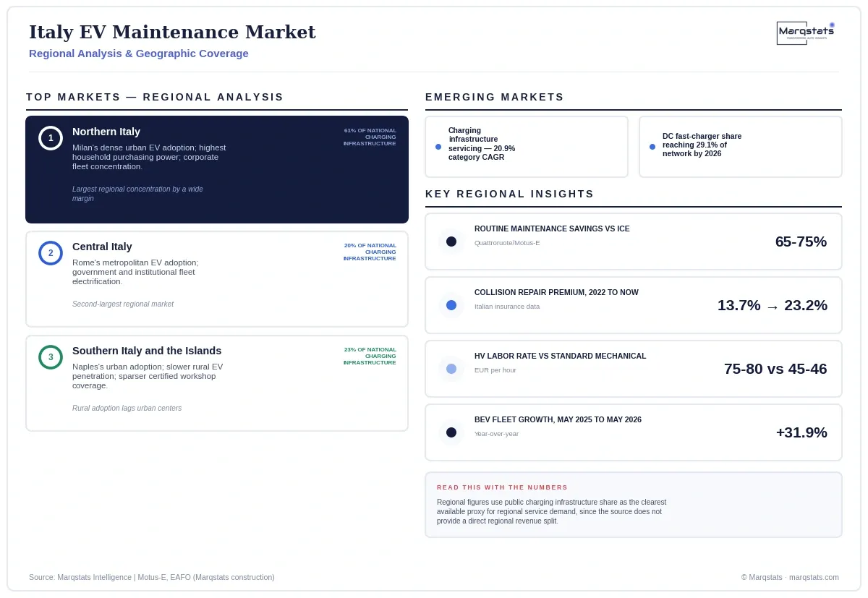Click the Emerging Markets section header
868x598 pixels.
pos(495,97)
